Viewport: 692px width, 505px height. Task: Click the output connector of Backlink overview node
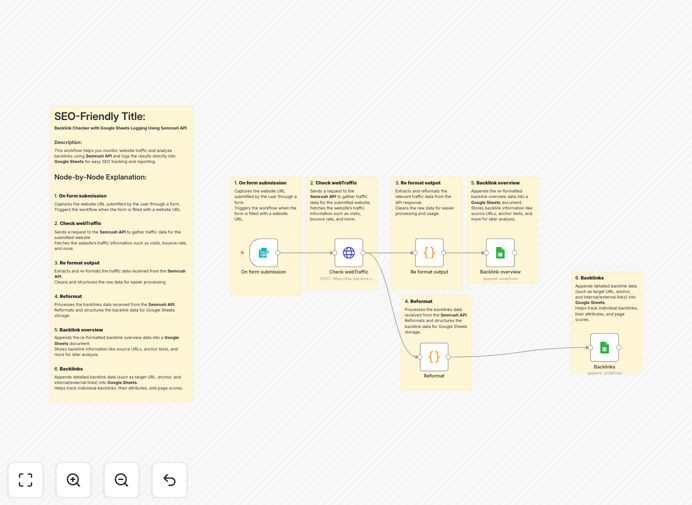click(x=515, y=252)
